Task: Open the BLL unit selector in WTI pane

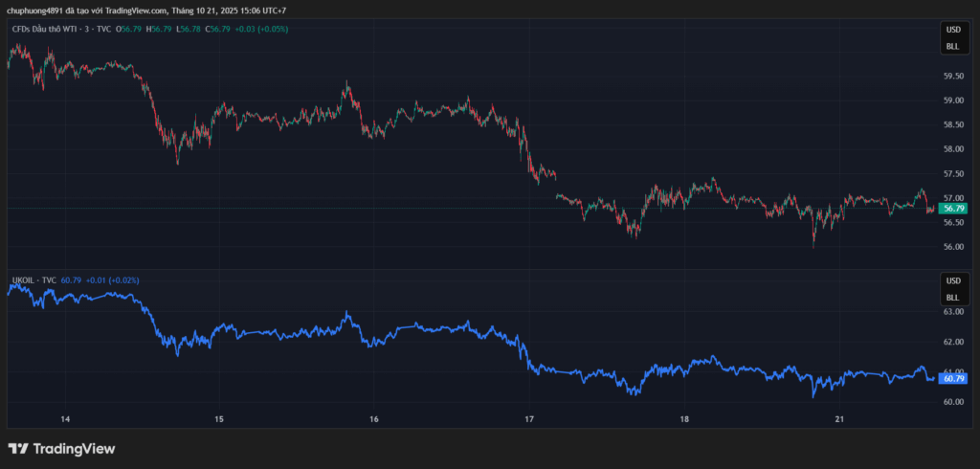Action: [x=952, y=46]
